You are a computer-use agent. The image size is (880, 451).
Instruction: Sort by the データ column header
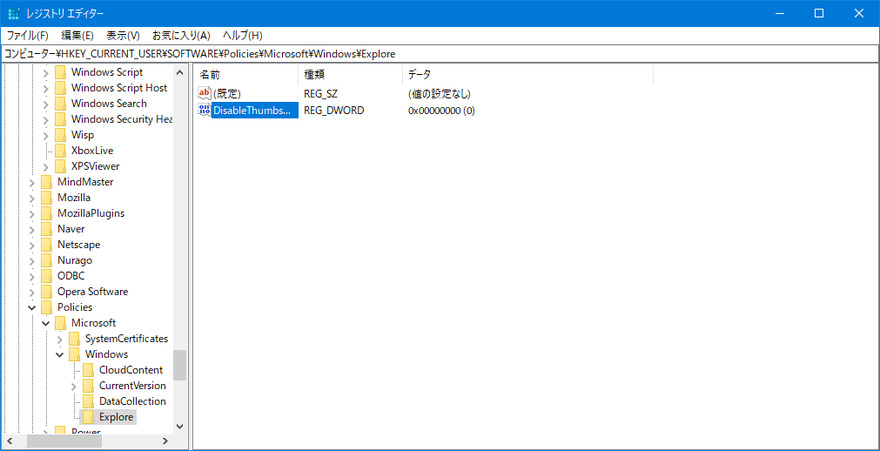coord(528,75)
